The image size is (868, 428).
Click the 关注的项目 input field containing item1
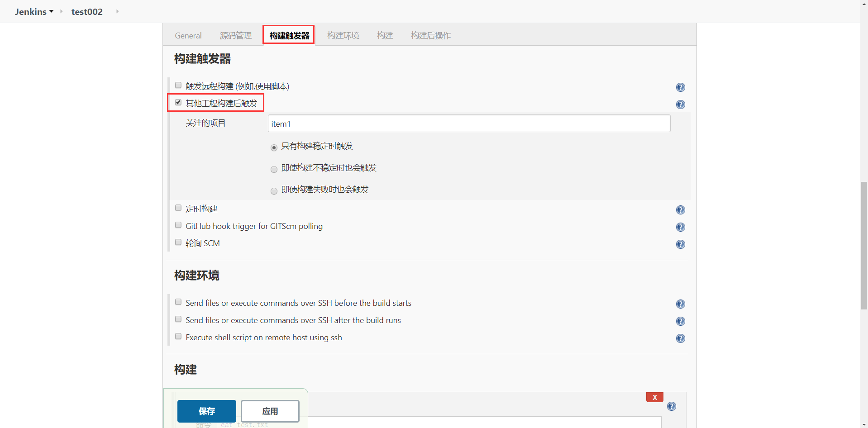469,124
